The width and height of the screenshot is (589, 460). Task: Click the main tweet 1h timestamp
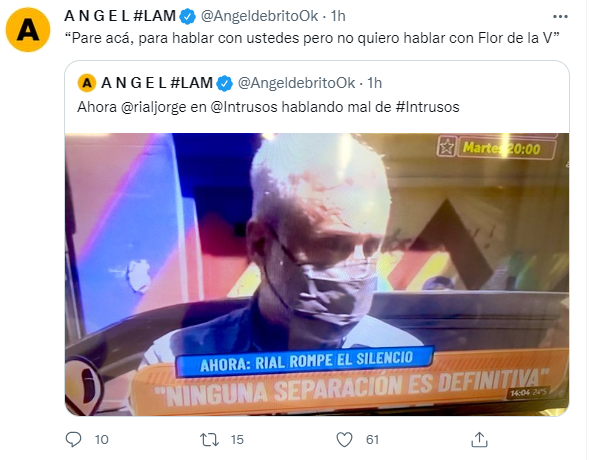(338, 16)
